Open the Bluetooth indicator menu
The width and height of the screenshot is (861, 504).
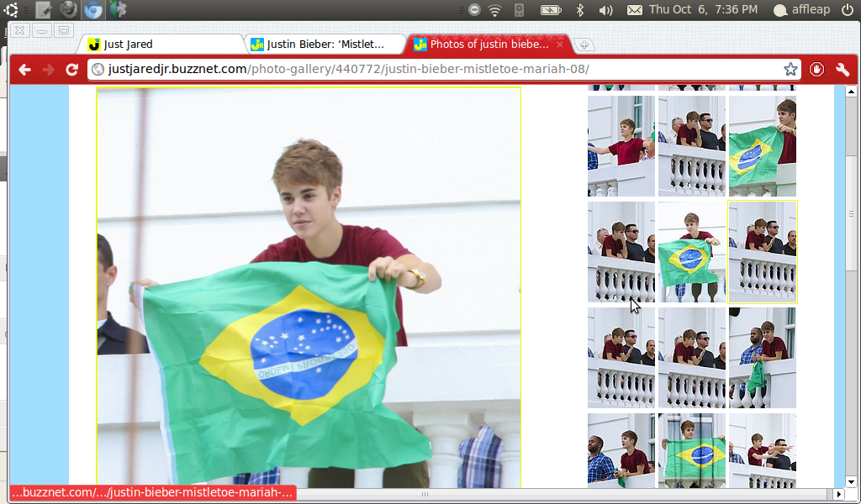point(580,10)
